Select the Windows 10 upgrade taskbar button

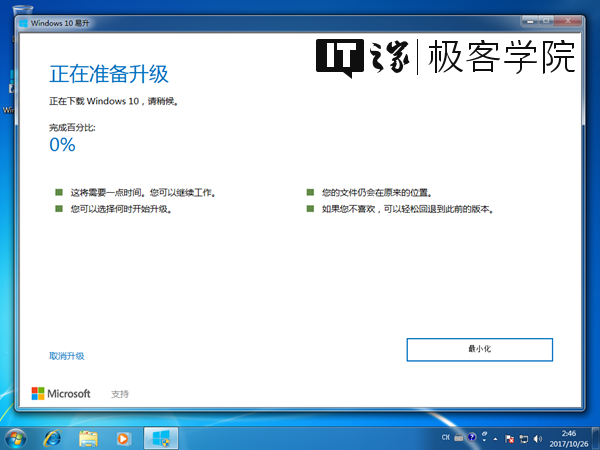[x=161, y=439]
